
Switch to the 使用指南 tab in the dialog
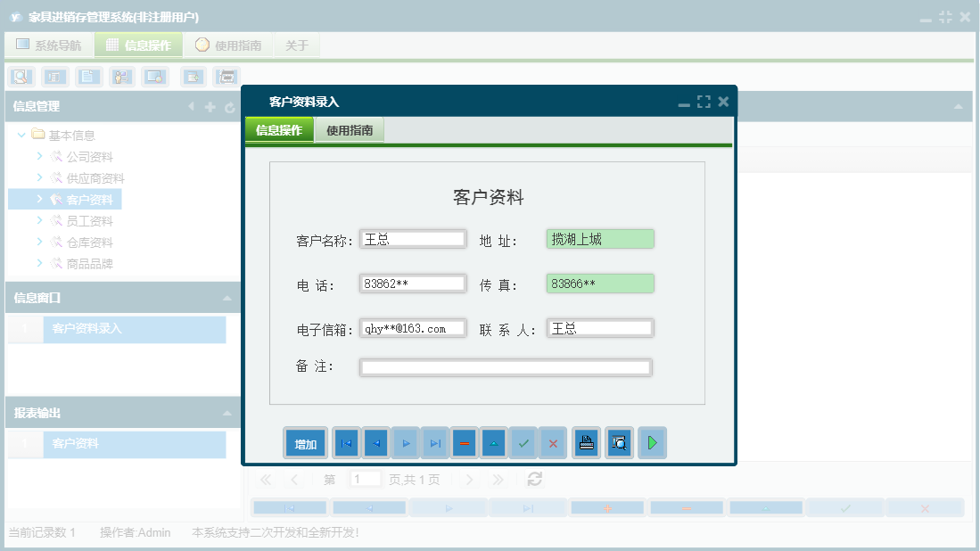[349, 128]
